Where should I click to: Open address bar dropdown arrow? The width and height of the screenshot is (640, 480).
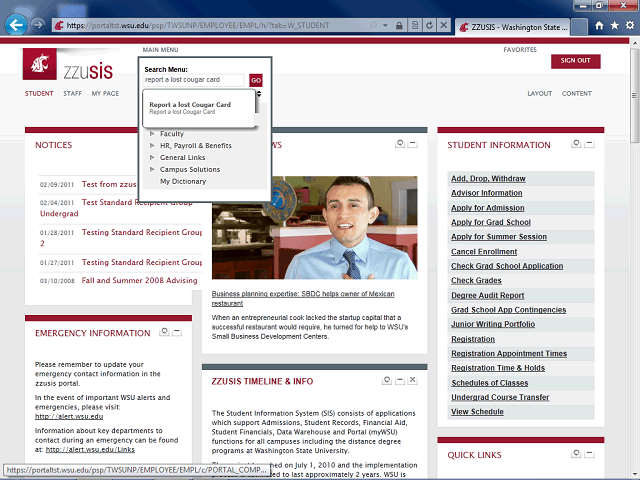tap(385, 25)
